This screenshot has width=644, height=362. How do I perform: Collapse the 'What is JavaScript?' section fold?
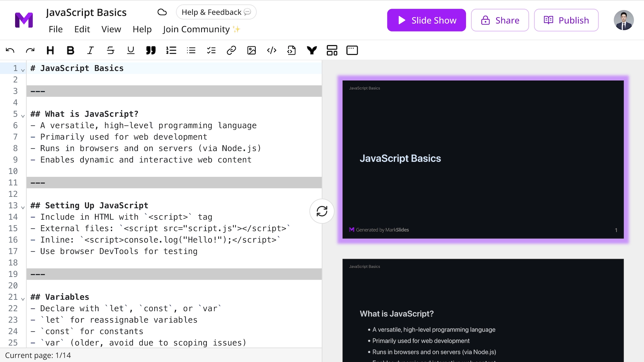coord(23,116)
